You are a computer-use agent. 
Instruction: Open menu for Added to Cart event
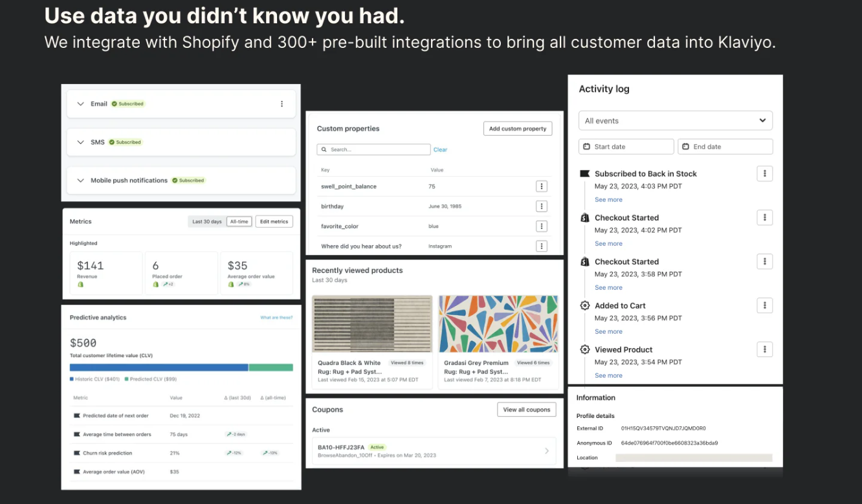pos(765,305)
